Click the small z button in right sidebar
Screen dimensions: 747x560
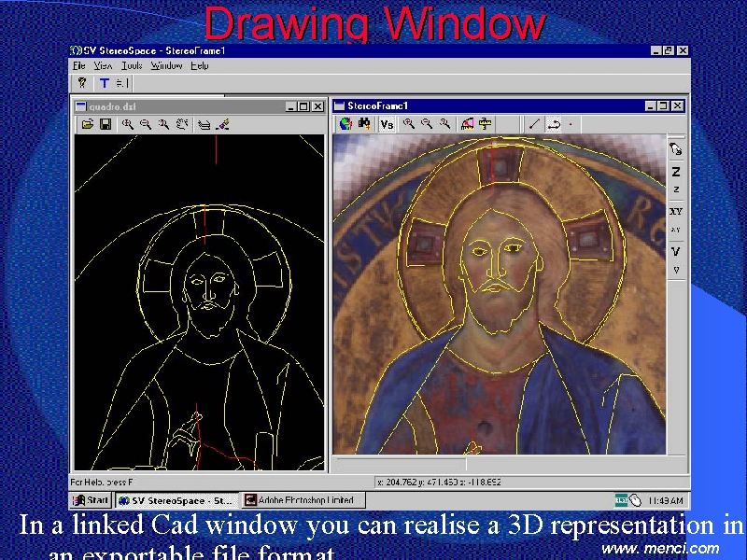(x=675, y=189)
